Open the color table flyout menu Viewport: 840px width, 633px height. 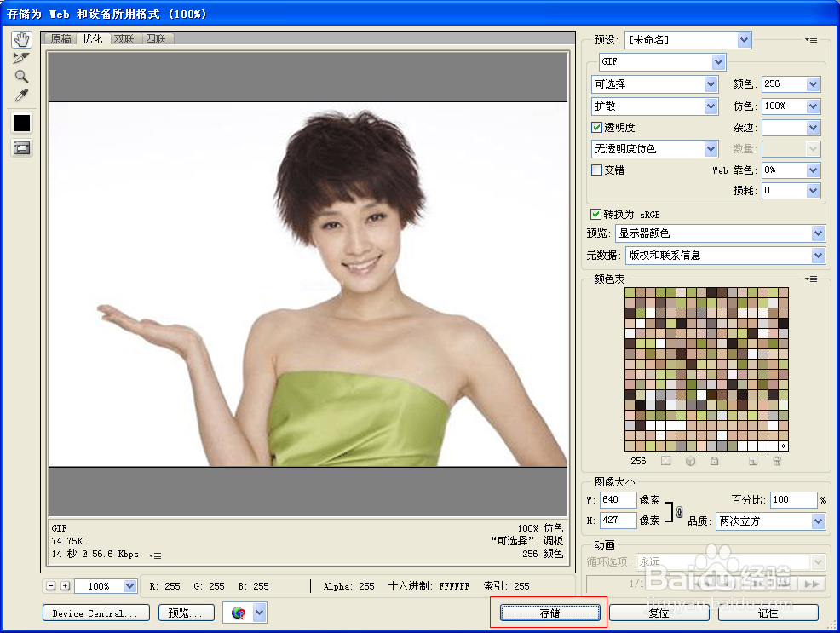click(x=811, y=279)
